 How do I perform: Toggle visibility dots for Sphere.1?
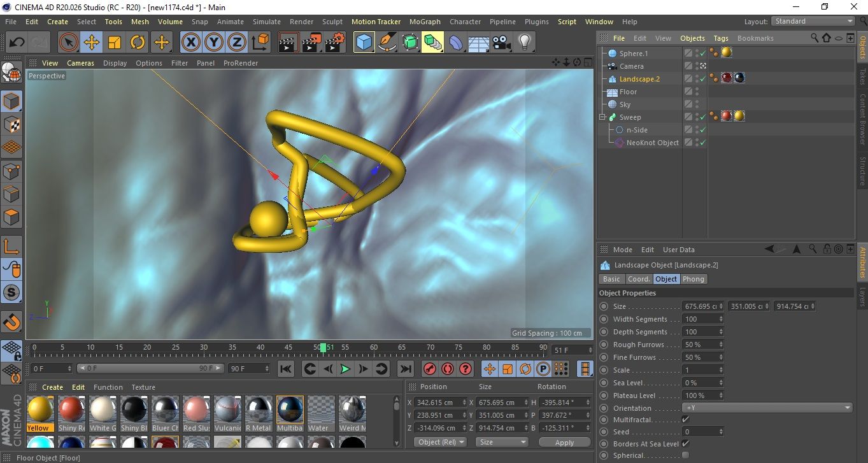[x=697, y=53]
